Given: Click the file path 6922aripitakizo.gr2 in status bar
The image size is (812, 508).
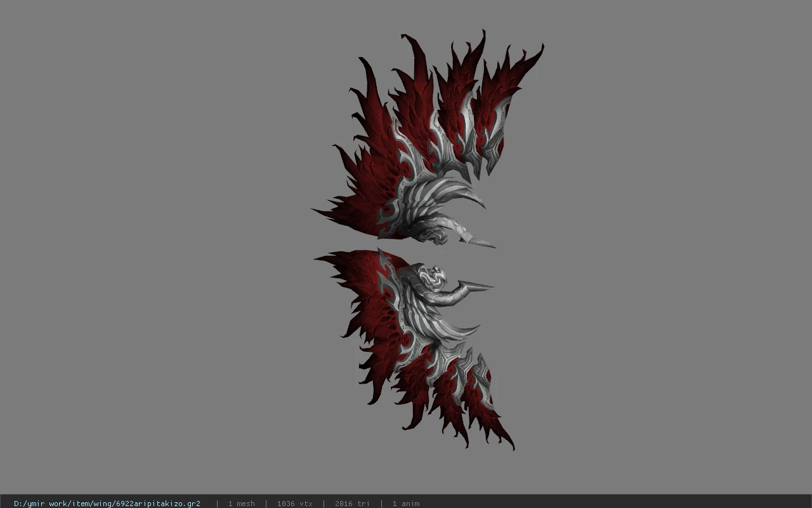Looking at the screenshot, I should pos(107,504).
